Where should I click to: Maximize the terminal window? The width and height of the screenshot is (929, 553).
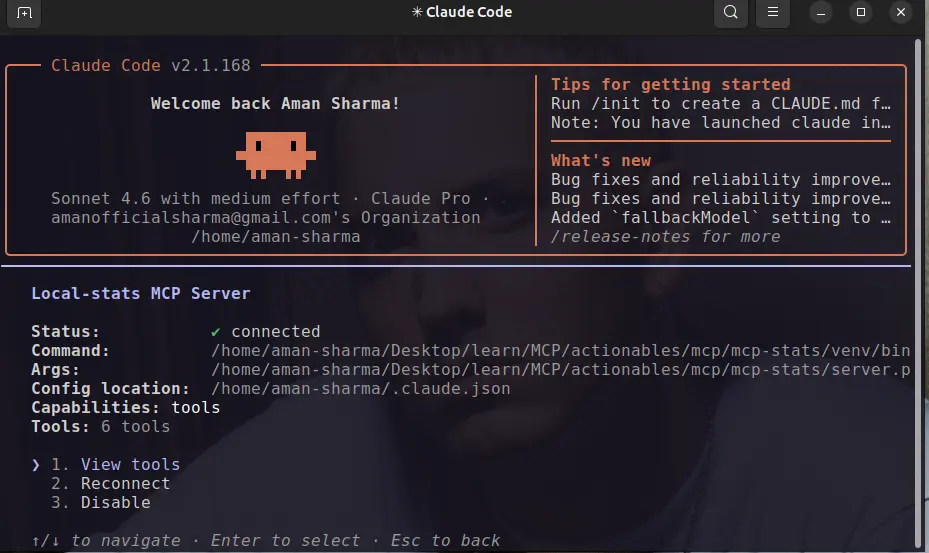coord(861,12)
